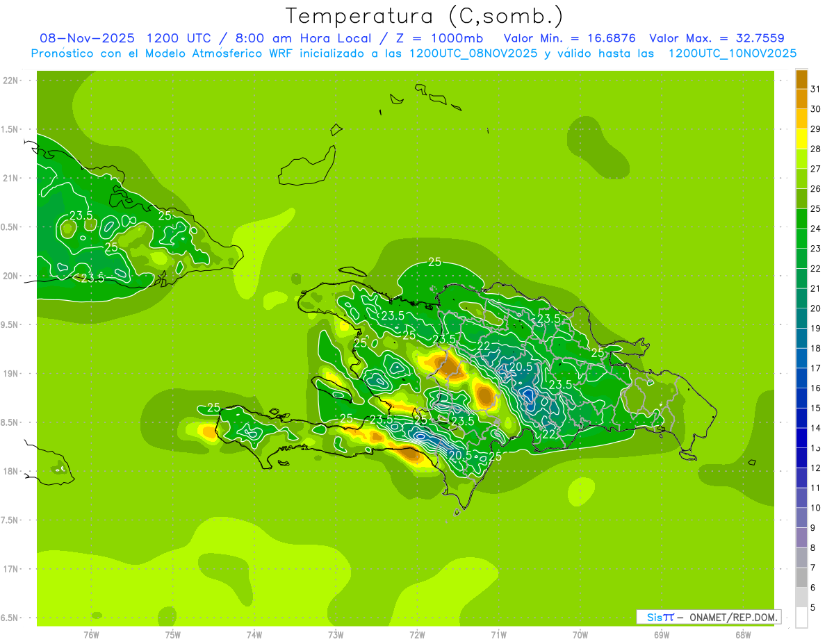Click the "20N" latitude axis label

point(10,276)
